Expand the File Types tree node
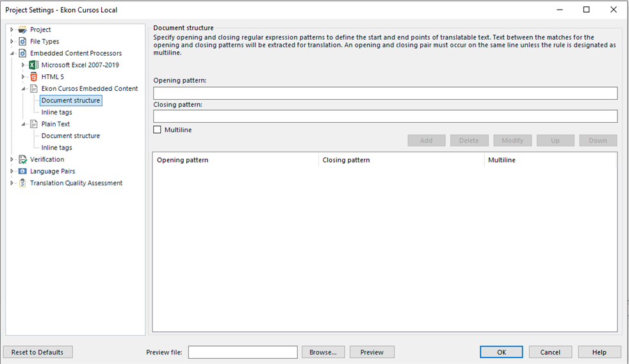629x364 pixels. click(x=12, y=42)
